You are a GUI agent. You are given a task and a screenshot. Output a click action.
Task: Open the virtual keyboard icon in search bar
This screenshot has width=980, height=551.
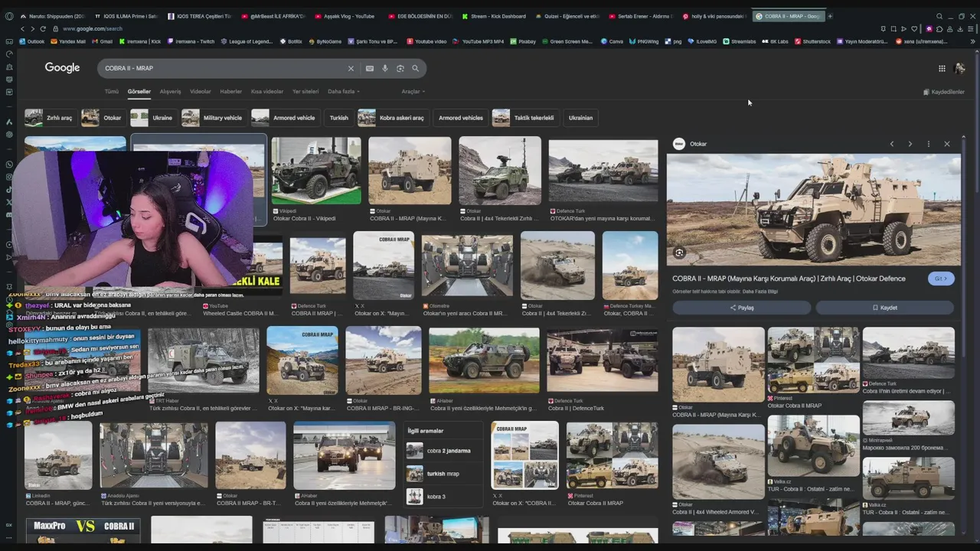point(370,68)
